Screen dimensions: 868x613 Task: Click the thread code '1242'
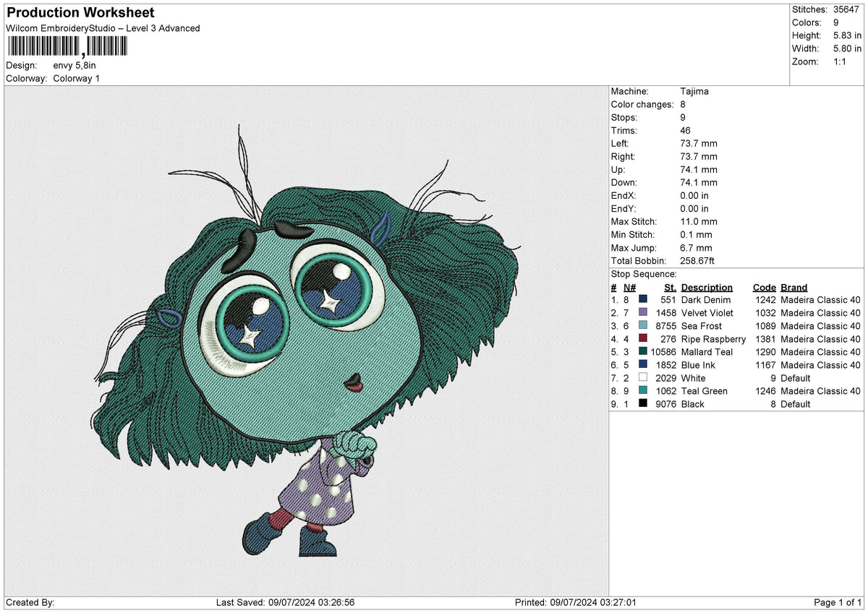pyautogui.click(x=765, y=300)
